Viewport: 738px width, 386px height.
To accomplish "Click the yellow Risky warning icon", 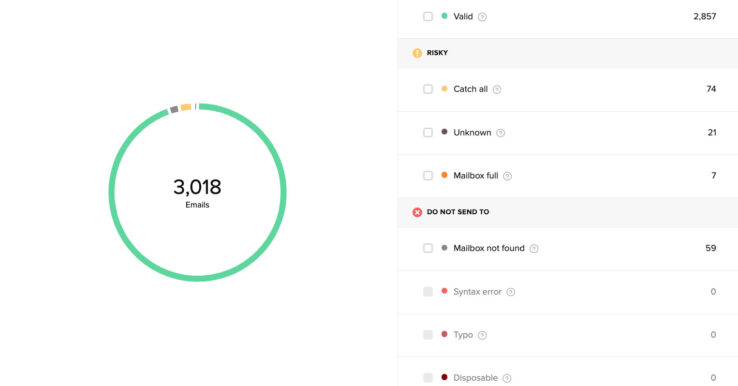I will [x=417, y=53].
